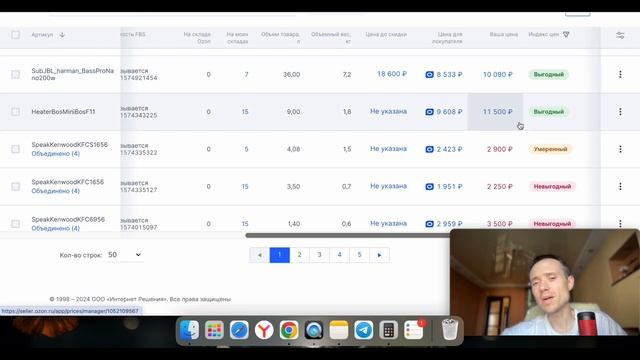Expand Объединено (4) under SpeakKenwoodKFC6956
This screenshot has width=640, height=360.
(56, 228)
